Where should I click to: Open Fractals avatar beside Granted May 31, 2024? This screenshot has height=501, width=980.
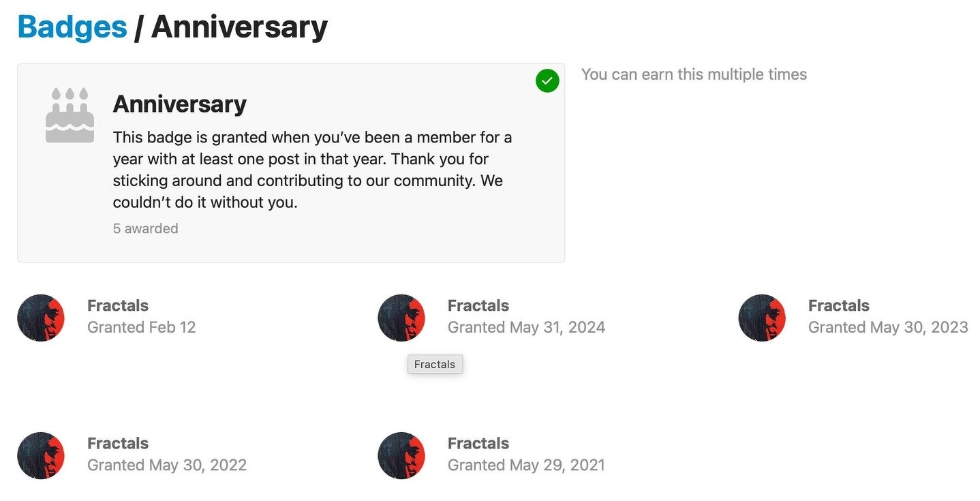click(x=401, y=318)
